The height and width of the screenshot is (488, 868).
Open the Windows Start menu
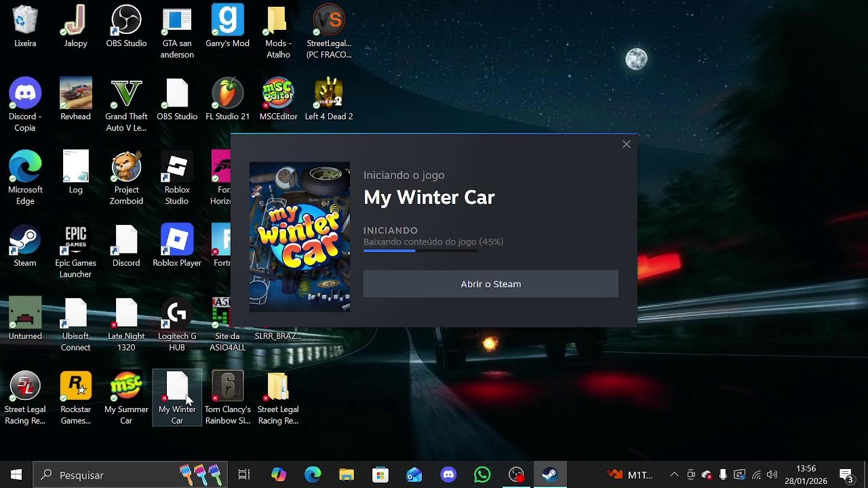[16, 474]
